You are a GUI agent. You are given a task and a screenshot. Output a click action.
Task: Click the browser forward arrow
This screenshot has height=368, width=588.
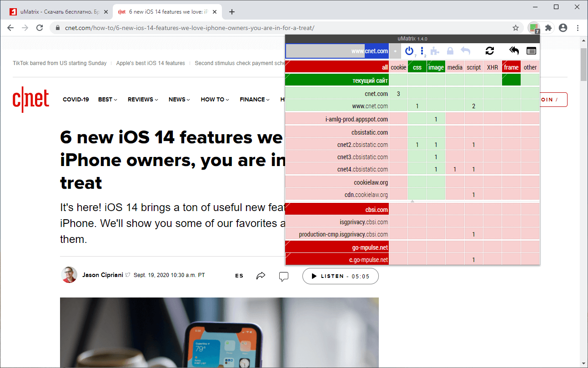pos(25,28)
